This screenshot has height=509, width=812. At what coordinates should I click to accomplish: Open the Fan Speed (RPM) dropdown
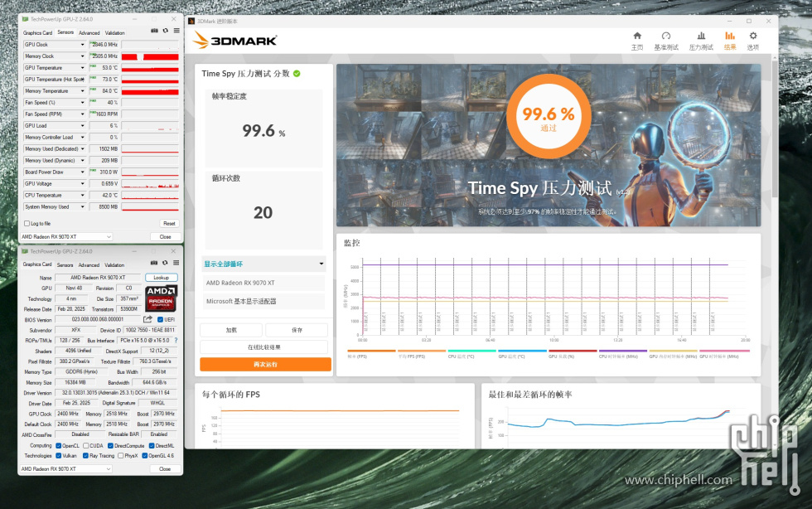point(82,114)
